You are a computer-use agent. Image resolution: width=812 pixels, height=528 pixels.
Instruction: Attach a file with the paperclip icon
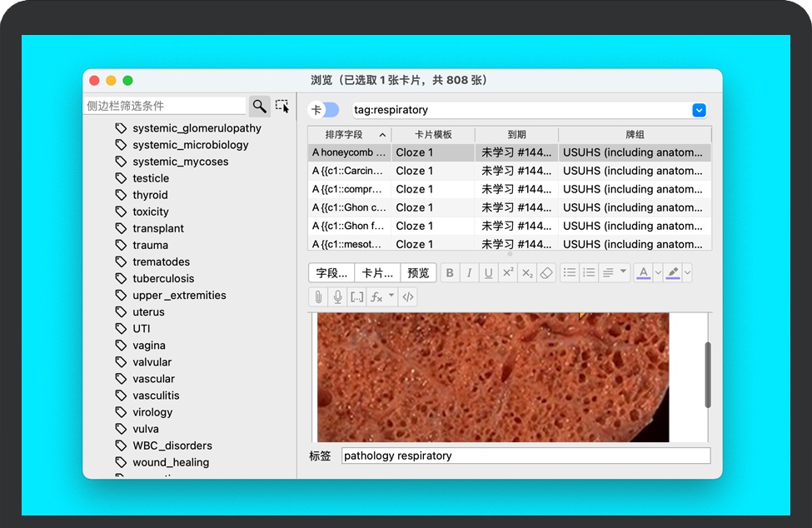pos(318,297)
